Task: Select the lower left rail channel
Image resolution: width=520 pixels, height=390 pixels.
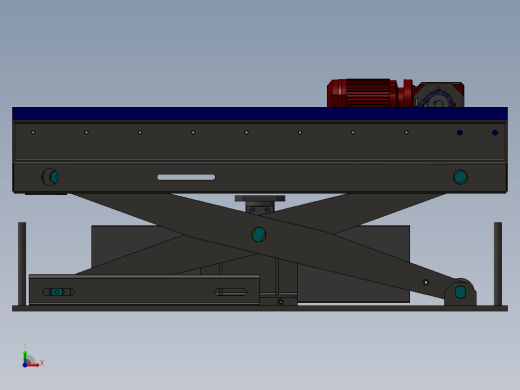Action: [x=144, y=290]
